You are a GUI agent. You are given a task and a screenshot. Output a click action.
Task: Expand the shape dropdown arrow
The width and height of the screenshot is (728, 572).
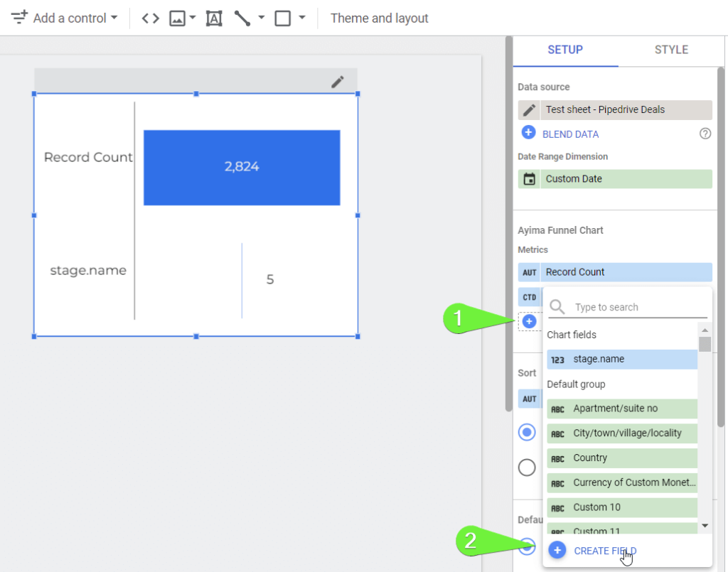click(x=302, y=18)
